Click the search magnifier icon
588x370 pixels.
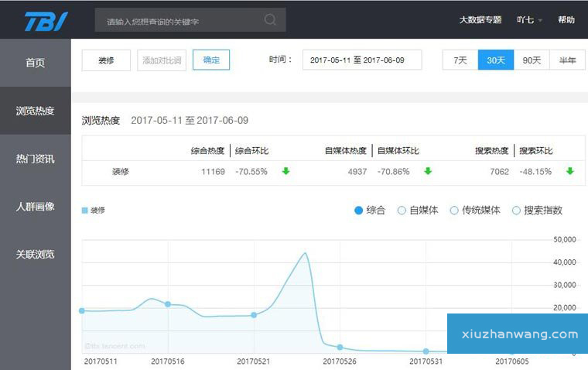(270, 20)
